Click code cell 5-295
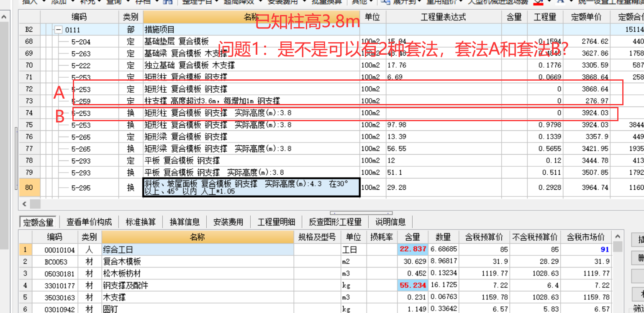Screen dimensions: 644x313 (81, 188)
